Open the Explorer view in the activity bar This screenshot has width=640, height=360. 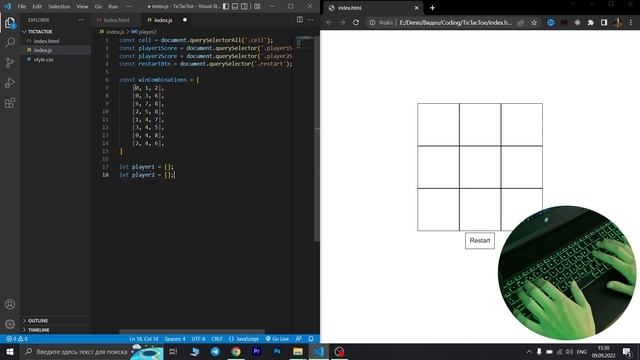tap(10, 22)
